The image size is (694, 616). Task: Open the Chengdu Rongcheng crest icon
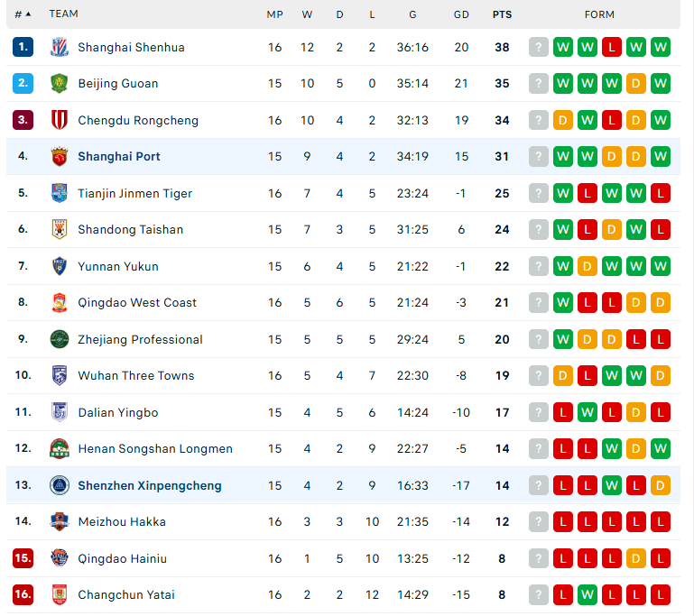[x=60, y=120]
